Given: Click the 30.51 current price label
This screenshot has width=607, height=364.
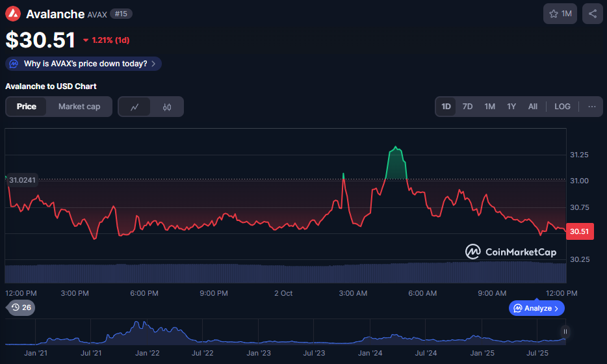Looking at the screenshot, I should click(x=580, y=231).
